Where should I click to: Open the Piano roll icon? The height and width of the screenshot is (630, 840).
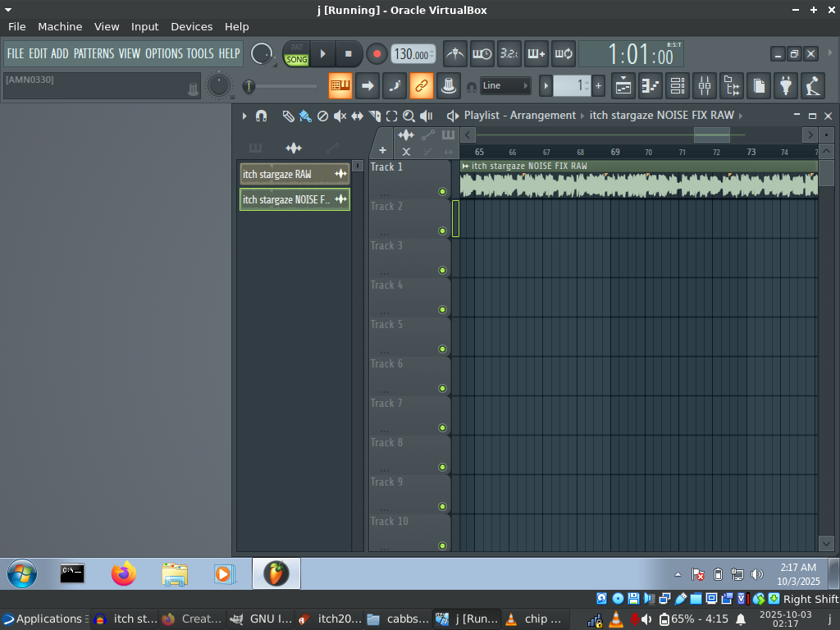coord(650,85)
